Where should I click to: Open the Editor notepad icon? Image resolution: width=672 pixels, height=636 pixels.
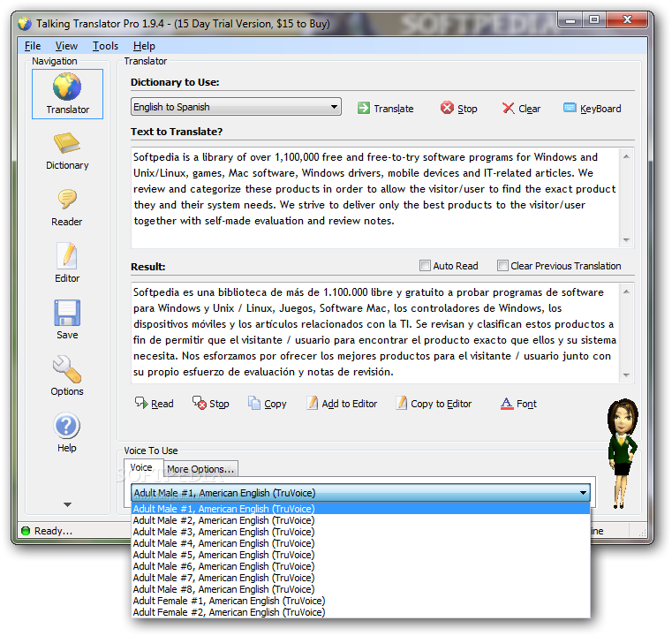[x=67, y=264]
